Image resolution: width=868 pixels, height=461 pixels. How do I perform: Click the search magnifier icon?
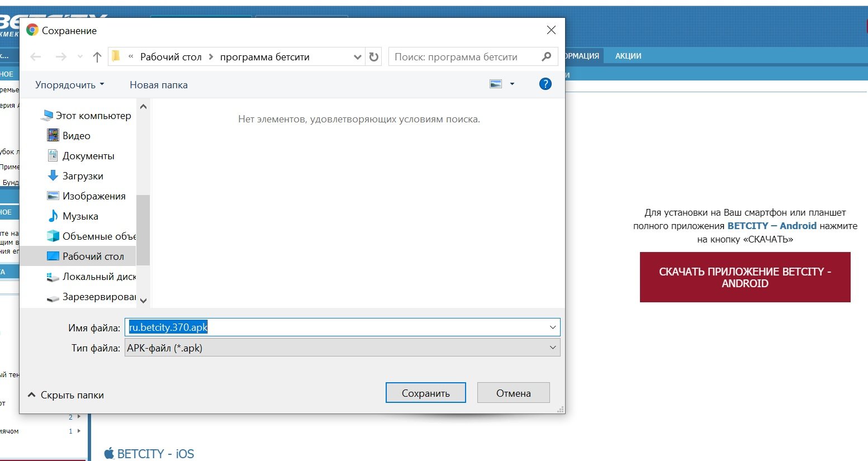pyautogui.click(x=547, y=56)
